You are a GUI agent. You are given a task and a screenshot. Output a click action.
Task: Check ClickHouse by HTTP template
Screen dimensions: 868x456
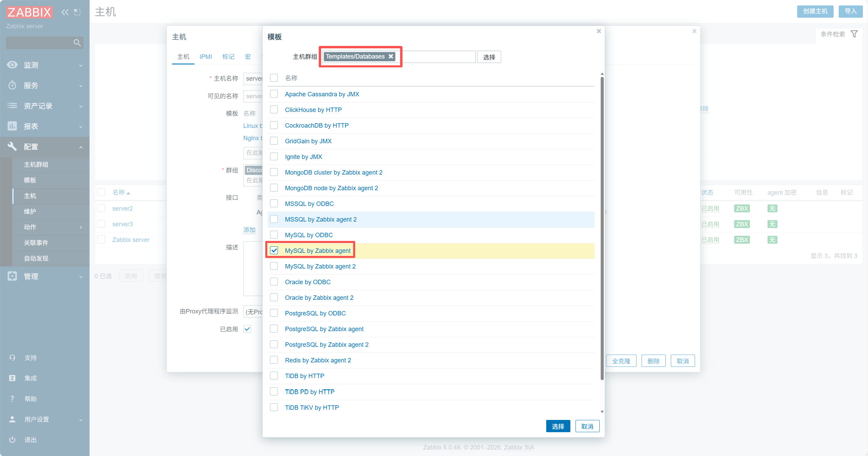pyautogui.click(x=274, y=110)
